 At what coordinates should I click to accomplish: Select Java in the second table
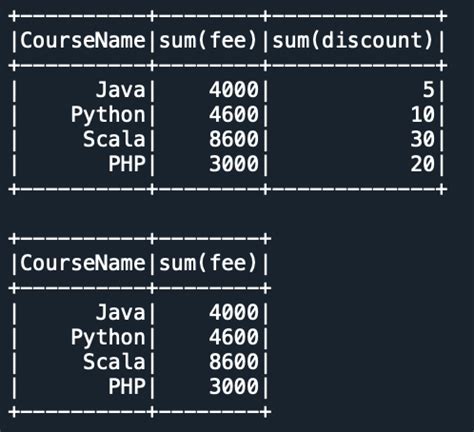point(121,312)
